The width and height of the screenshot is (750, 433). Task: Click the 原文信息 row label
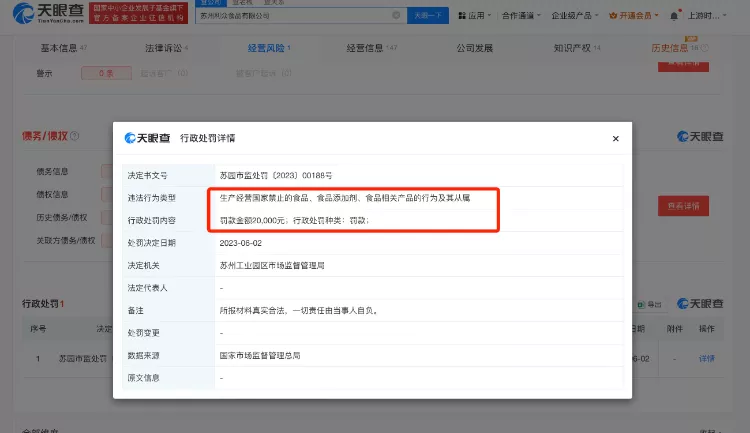click(143, 378)
